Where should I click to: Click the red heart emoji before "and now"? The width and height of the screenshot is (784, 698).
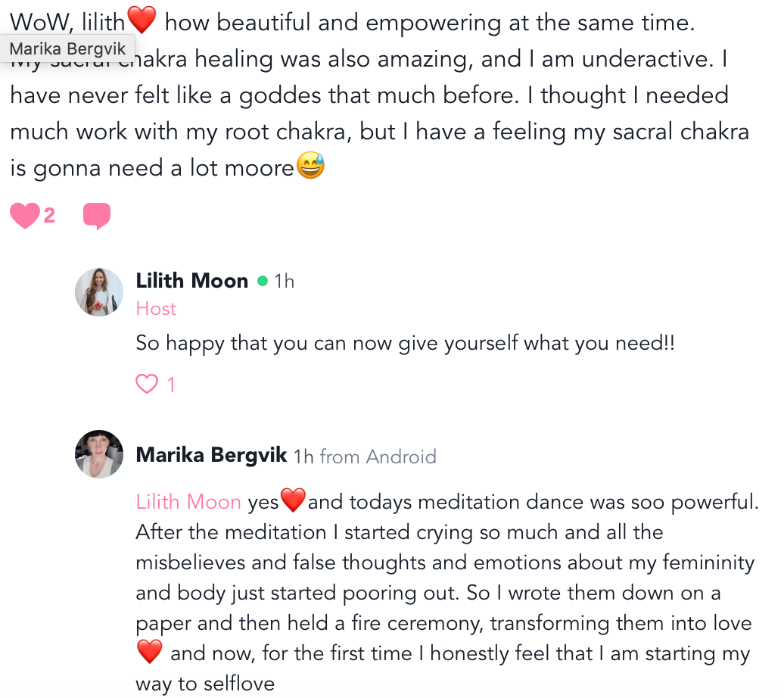coord(150,651)
